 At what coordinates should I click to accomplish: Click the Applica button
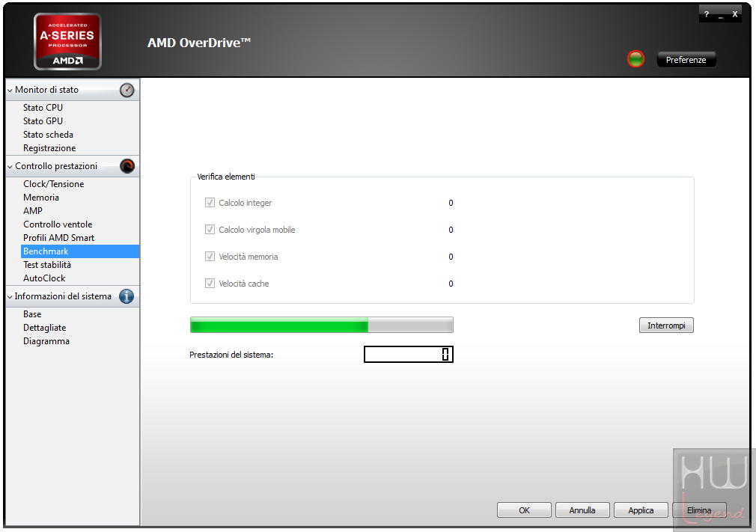pos(641,510)
